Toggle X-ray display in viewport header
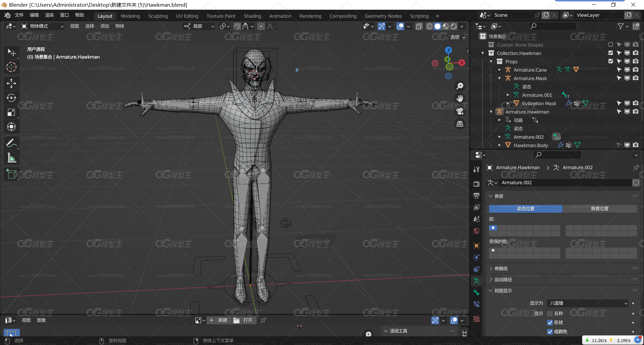The image size is (644, 345). pos(419,26)
